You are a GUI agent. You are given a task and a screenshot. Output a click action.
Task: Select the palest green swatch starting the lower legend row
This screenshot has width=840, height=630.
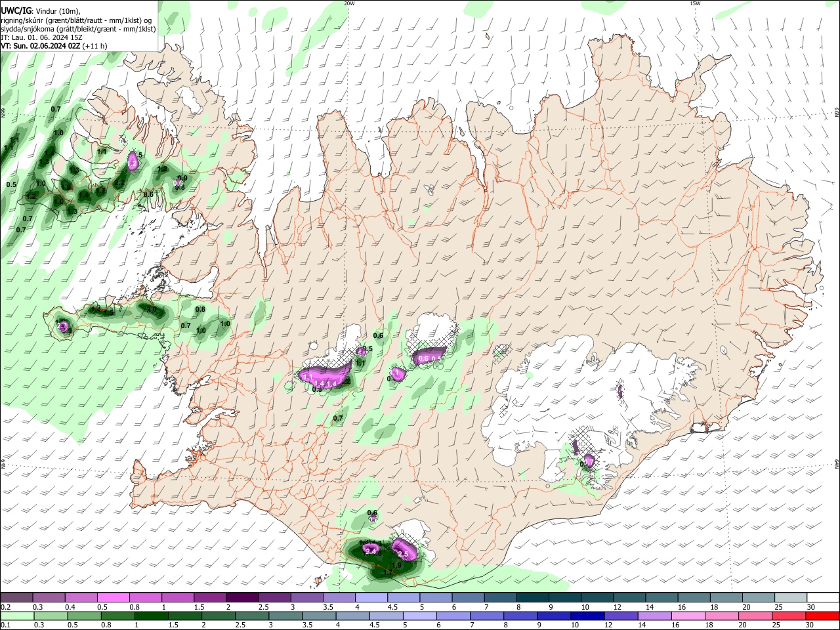click(x=17, y=616)
